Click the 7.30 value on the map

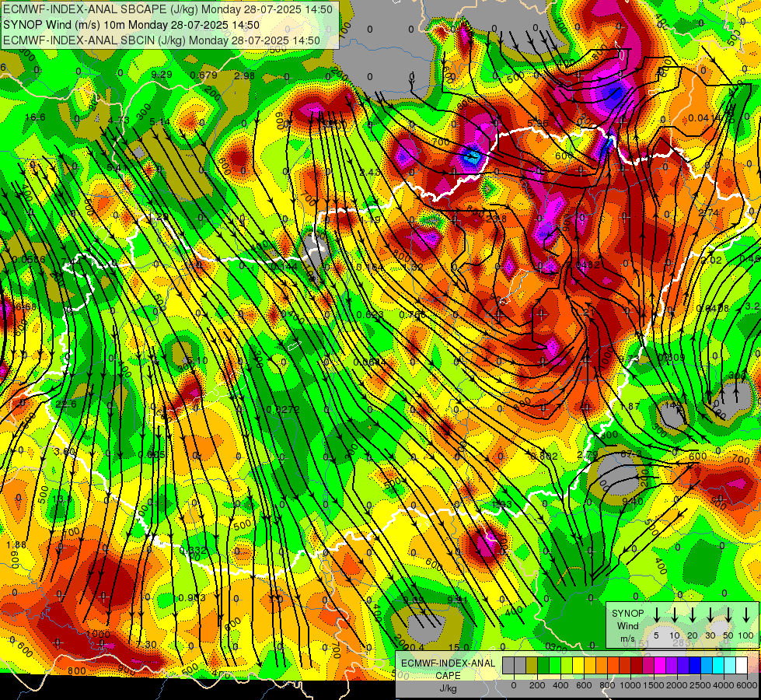tap(146, 644)
